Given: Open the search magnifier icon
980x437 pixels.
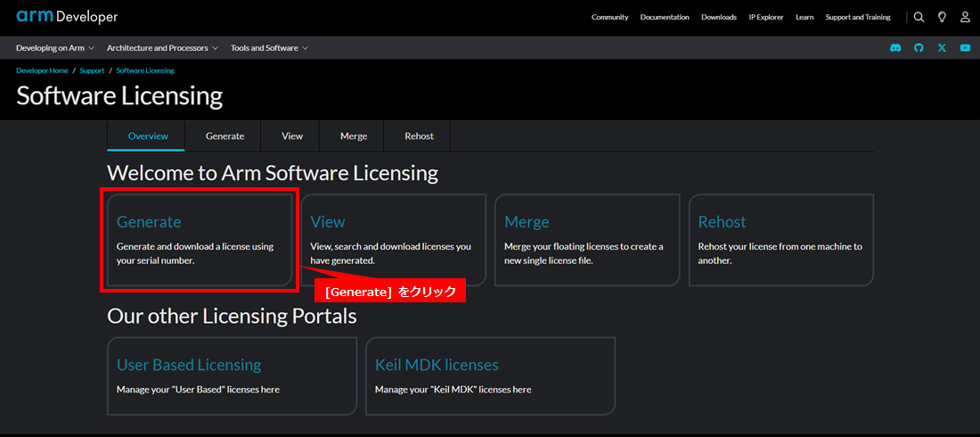Looking at the screenshot, I should (x=919, y=17).
